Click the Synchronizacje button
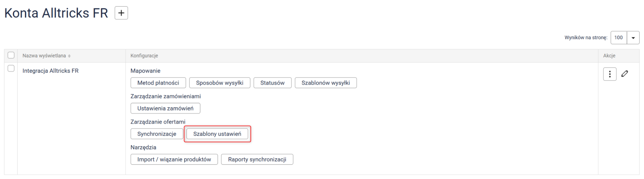 pyautogui.click(x=157, y=134)
